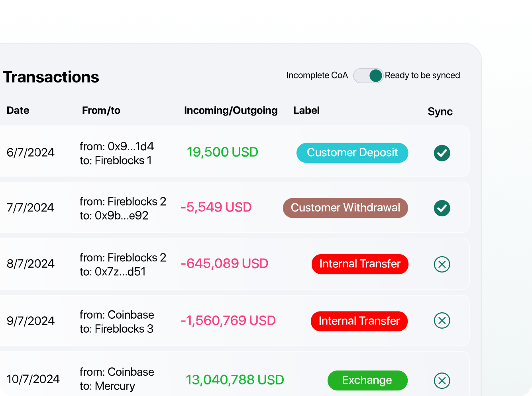
Task: Click the unsynced X icon for 8/7/2024 row
Action: [442, 264]
